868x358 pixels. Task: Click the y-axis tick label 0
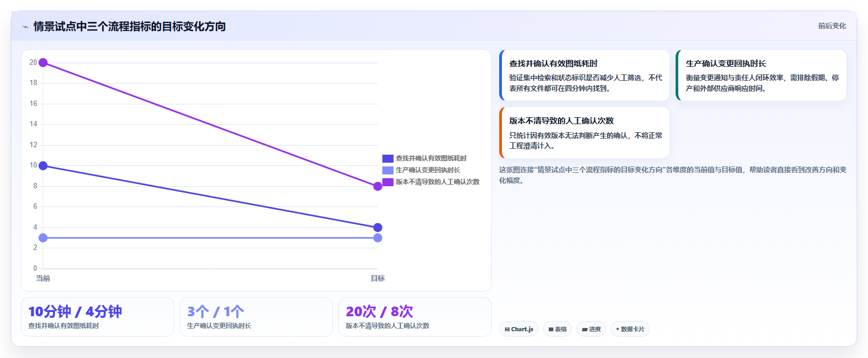click(35, 269)
